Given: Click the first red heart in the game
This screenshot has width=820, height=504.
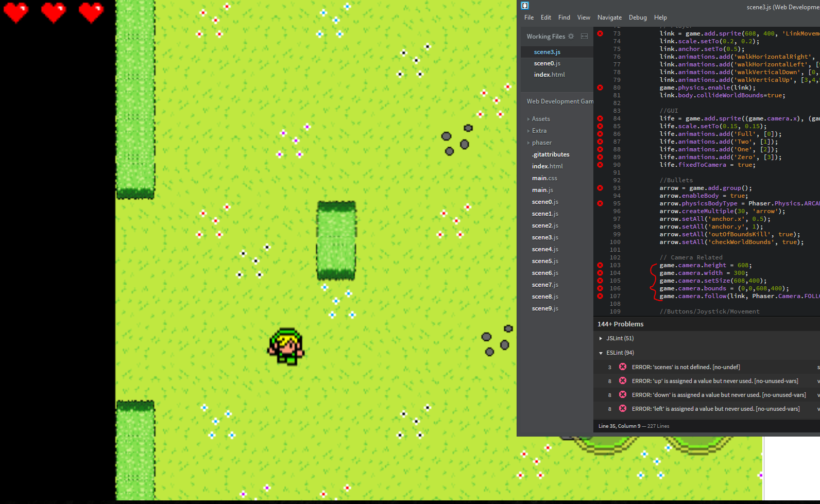Looking at the screenshot, I should point(16,12).
